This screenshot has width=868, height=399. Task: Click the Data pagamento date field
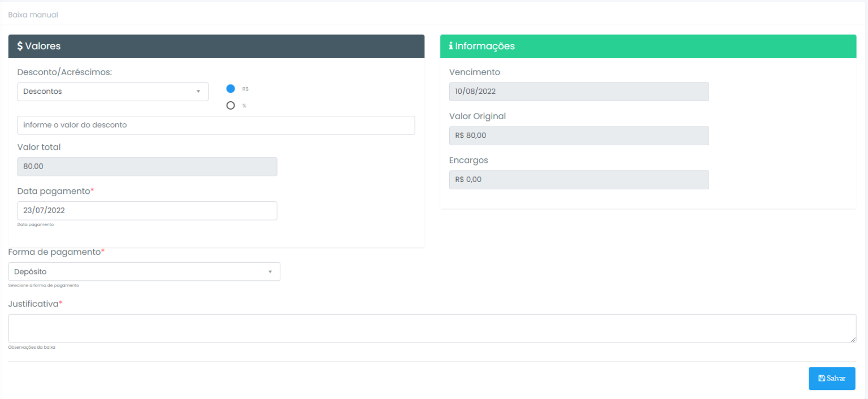click(147, 210)
